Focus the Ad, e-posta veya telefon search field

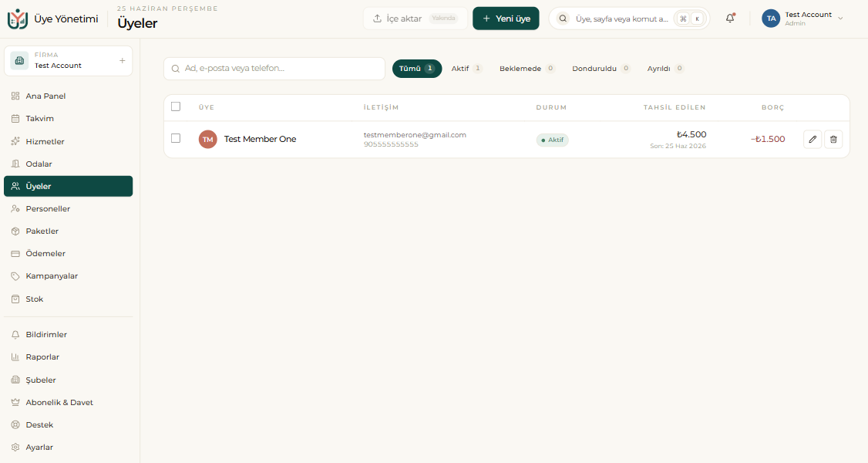click(x=274, y=69)
